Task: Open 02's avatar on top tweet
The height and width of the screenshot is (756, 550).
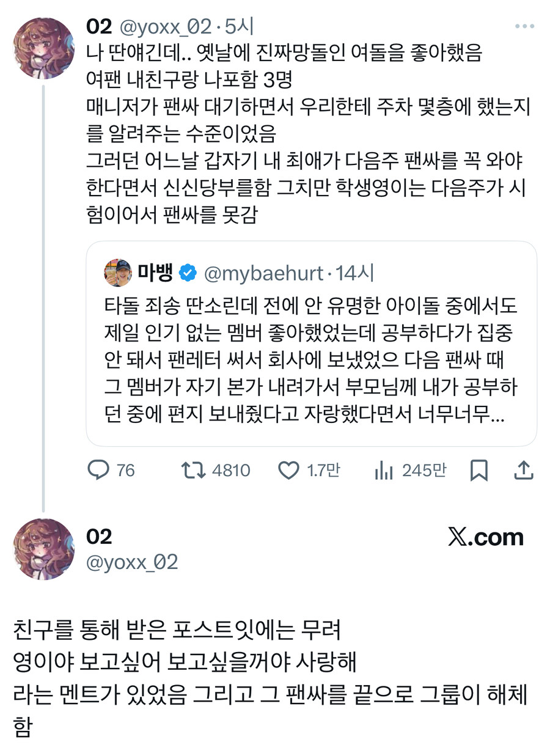Action: click(x=44, y=48)
